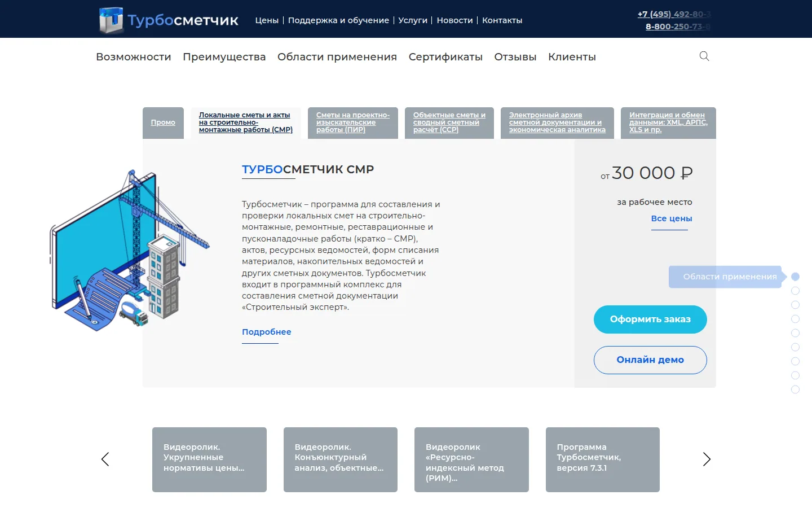Click the isometric monitor and crane illustration
The image size is (812, 508).
coord(130,250)
